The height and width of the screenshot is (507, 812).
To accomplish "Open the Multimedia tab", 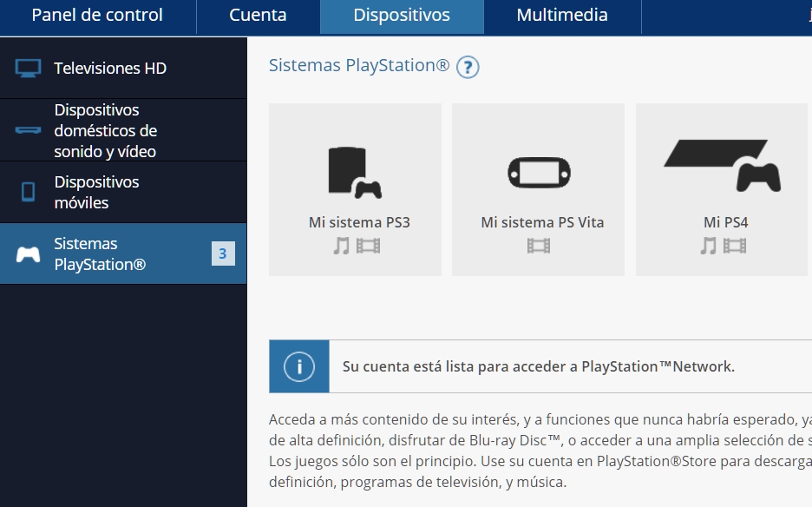I will [561, 16].
